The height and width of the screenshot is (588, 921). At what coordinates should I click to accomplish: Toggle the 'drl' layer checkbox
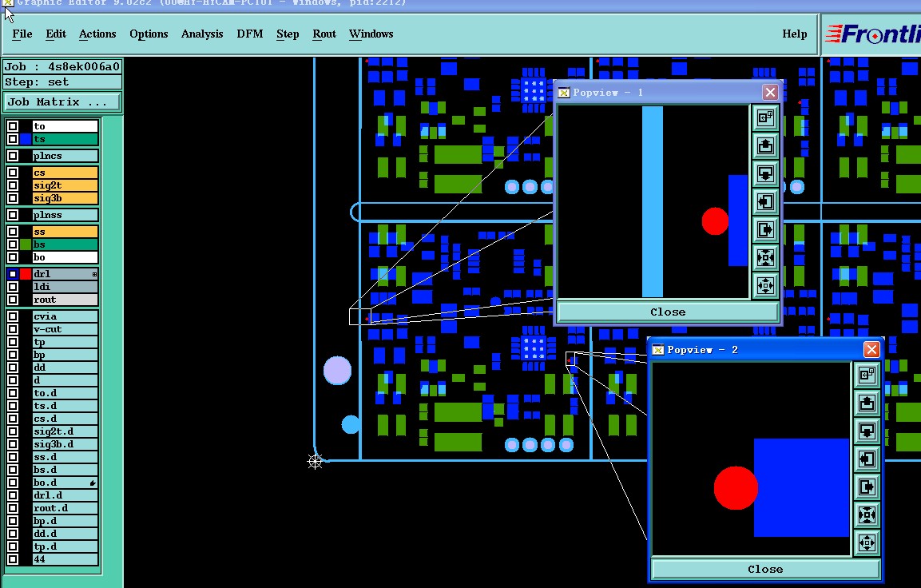[12, 274]
